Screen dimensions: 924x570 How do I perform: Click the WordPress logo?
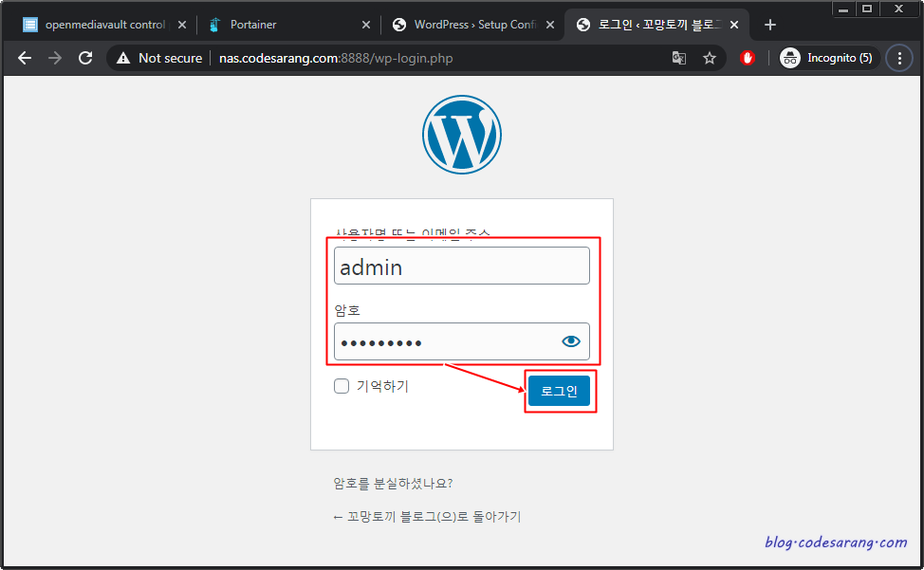coord(462,135)
